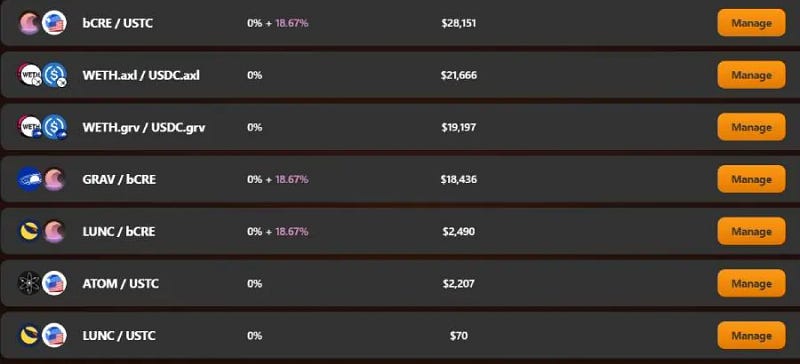Open Manage for the LUNC / bCRE pool
The width and height of the screenshot is (800, 364).
[x=752, y=231]
